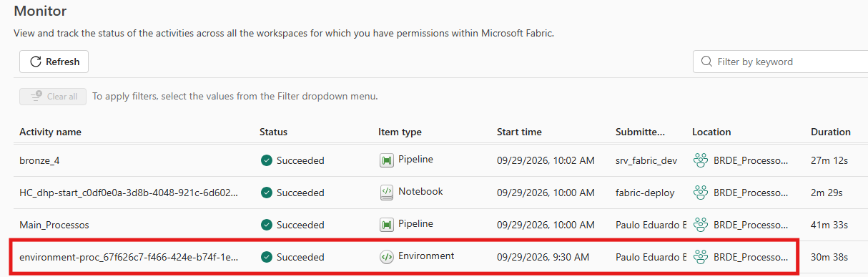
Task: Click the search magnifier icon in filter box
Action: coord(707,62)
